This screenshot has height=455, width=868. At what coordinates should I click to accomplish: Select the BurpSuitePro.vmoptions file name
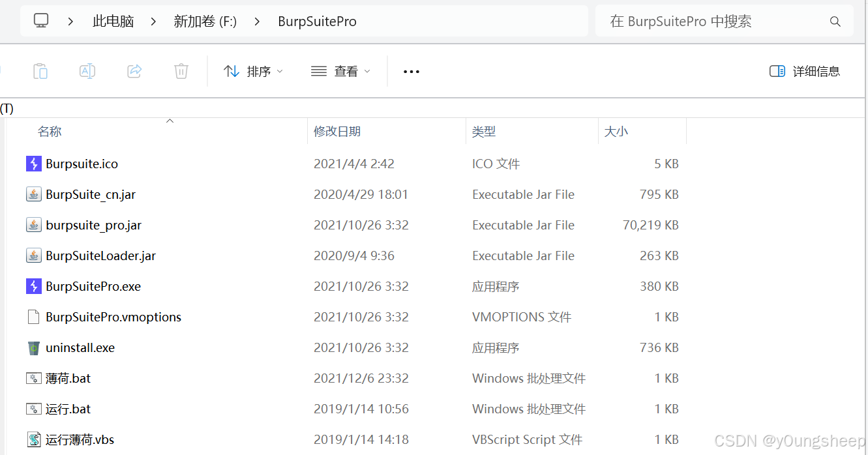click(113, 317)
